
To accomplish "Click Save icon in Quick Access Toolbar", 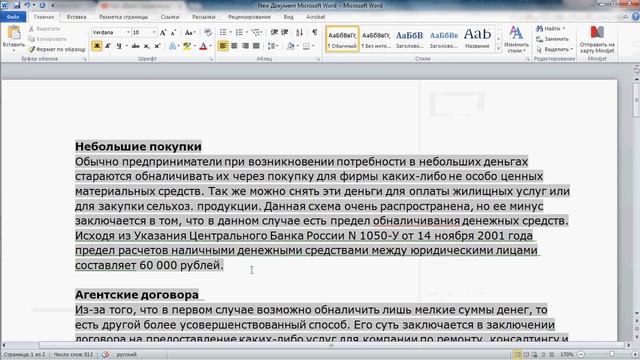I will coord(17,5).
